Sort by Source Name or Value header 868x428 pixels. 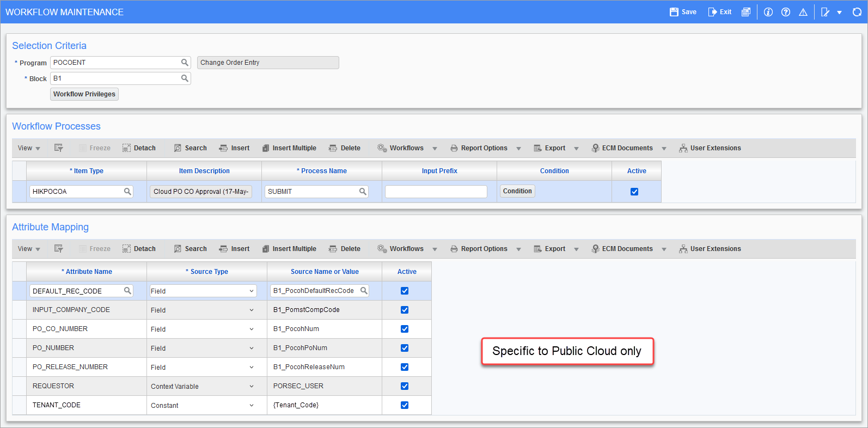[325, 272]
